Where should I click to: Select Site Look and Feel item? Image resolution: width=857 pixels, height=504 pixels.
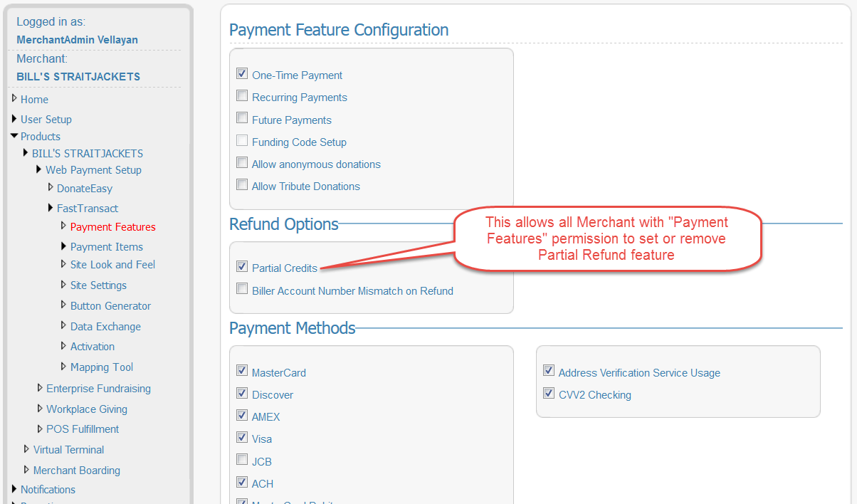(112, 265)
